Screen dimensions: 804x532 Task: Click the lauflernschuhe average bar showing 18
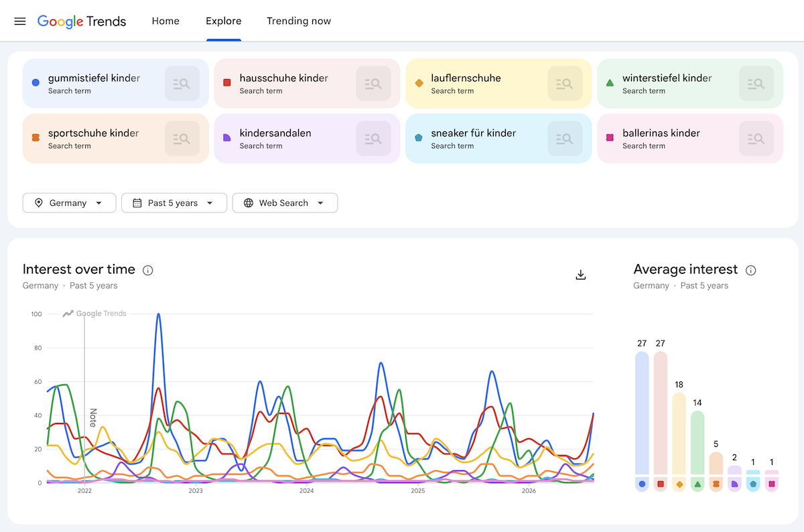click(x=679, y=434)
